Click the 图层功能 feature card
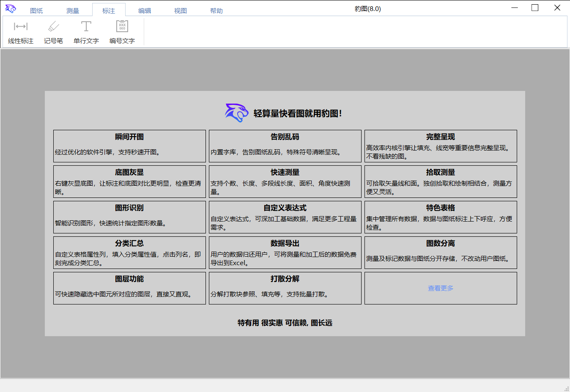Image resolution: width=570 pixels, height=392 pixels. click(x=129, y=288)
